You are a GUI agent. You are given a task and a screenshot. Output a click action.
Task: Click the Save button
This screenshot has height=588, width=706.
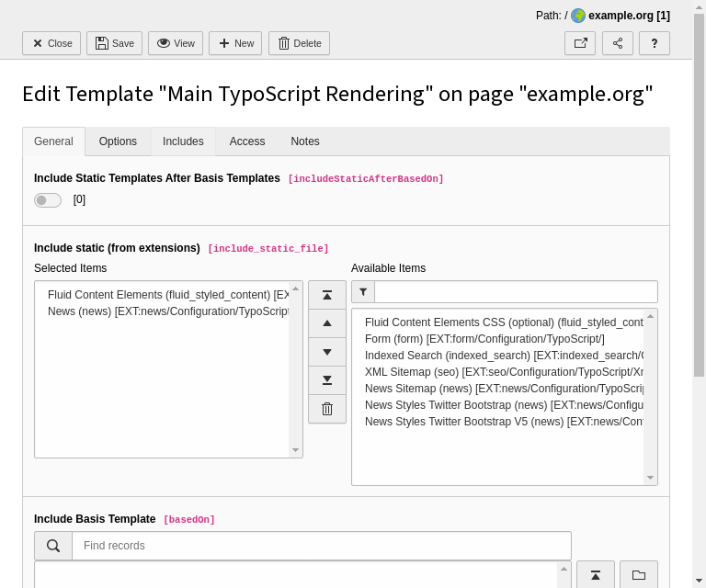pos(115,43)
